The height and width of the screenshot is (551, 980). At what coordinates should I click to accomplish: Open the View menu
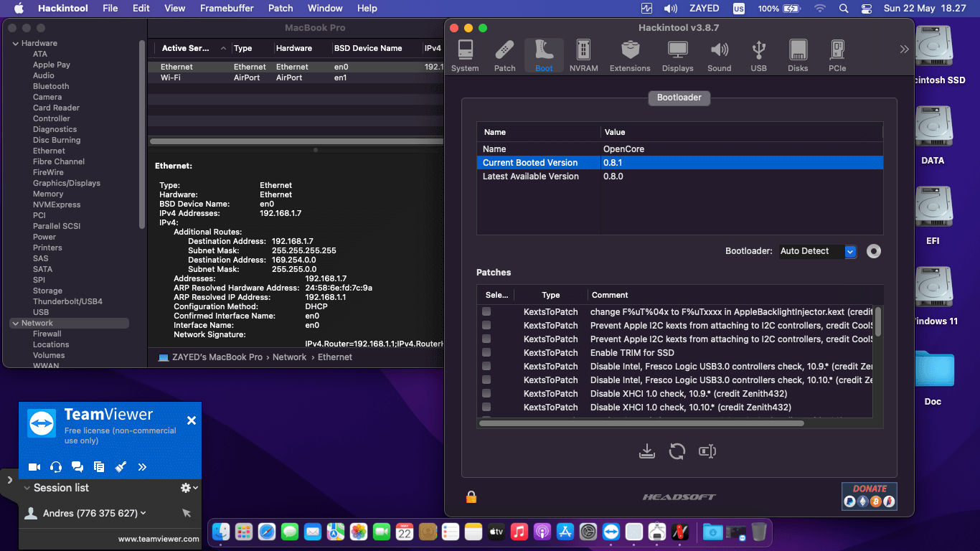[x=175, y=8]
